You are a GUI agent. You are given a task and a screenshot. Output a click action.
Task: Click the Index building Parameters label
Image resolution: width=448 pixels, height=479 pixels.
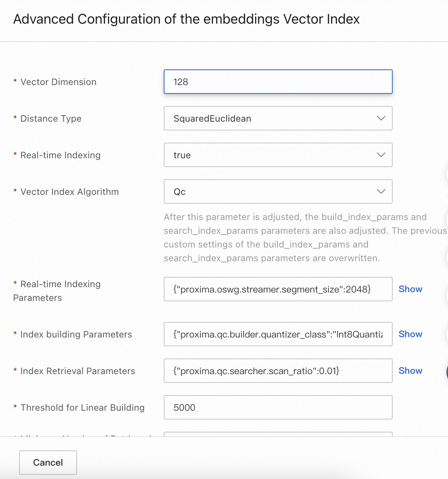pyautogui.click(x=76, y=334)
